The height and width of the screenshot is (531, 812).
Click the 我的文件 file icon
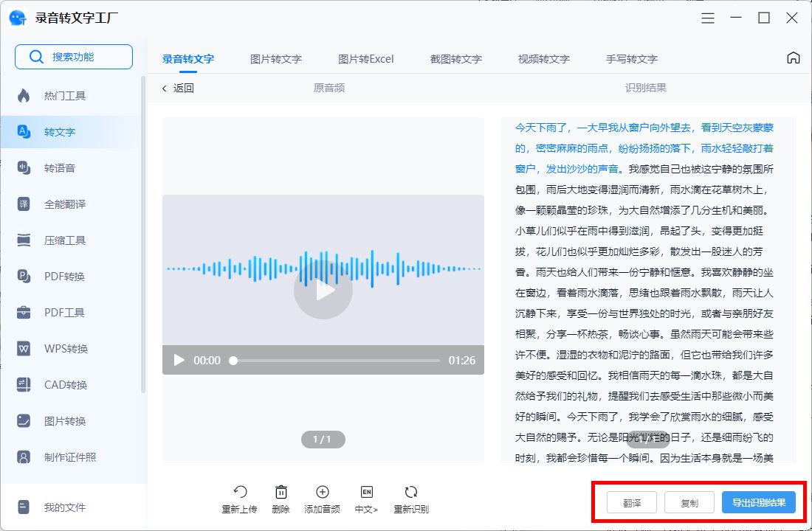click(24, 507)
